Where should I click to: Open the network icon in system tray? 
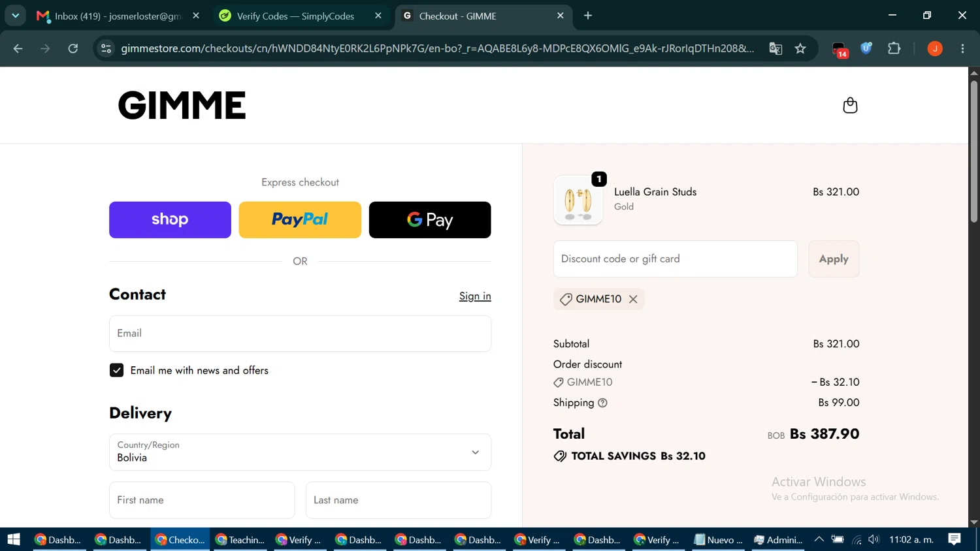pos(857,539)
